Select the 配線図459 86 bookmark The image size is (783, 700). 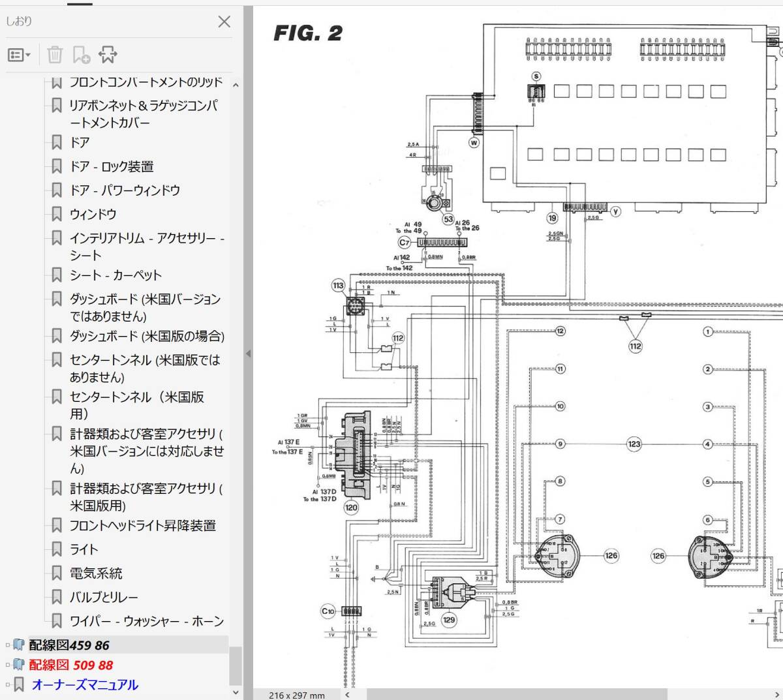[69, 645]
